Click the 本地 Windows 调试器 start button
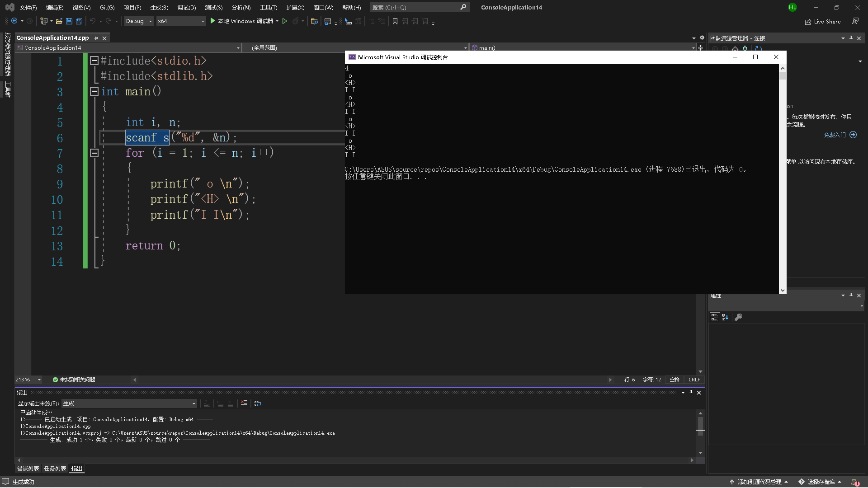The image size is (868, 488). 242,21
